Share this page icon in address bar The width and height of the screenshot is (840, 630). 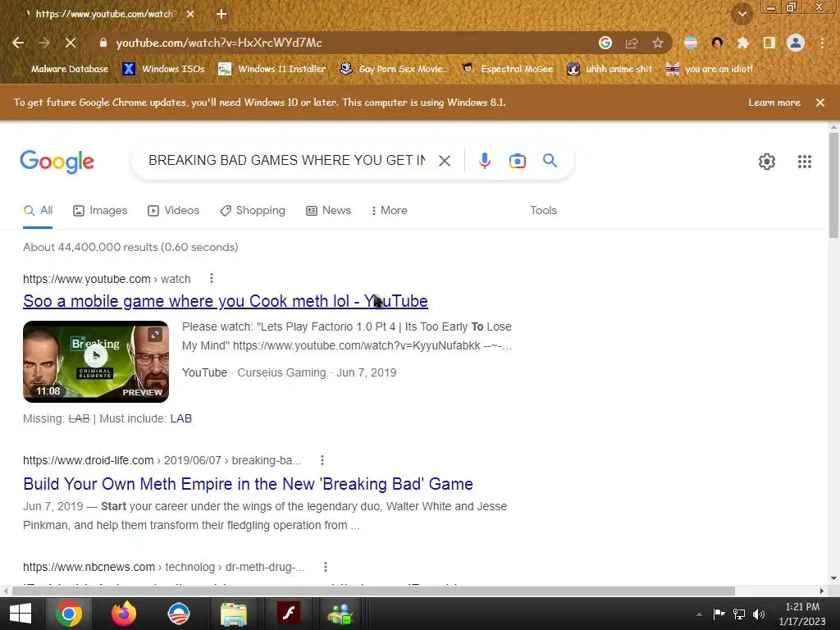pos(632,43)
